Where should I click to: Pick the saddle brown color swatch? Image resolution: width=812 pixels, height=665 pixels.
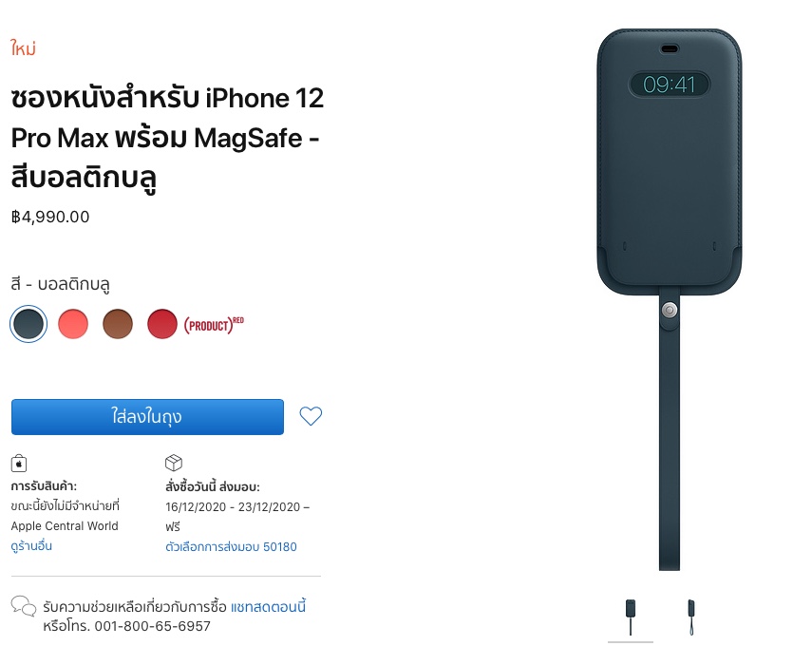tap(118, 324)
